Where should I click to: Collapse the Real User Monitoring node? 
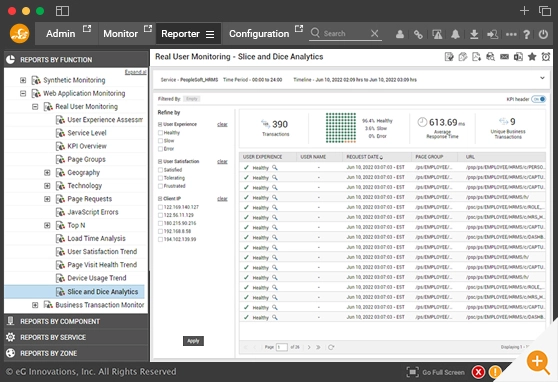click(x=35, y=106)
